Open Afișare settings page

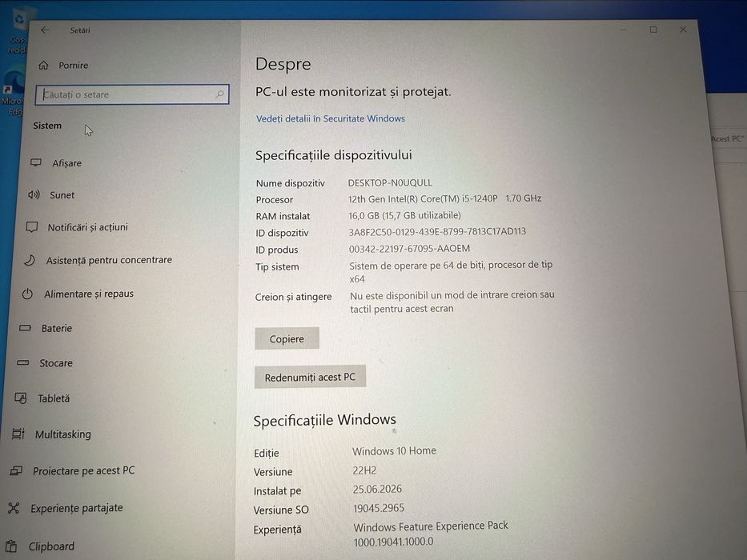[66, 163]
